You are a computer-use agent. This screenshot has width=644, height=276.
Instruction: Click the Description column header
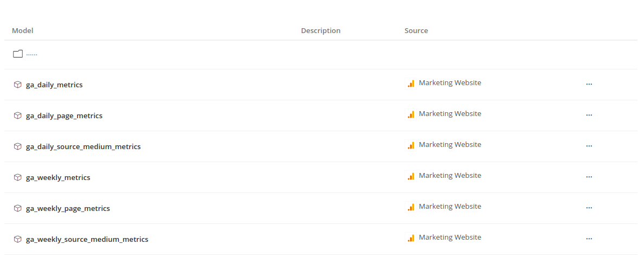pyautogui.click(x=321, y=31)
